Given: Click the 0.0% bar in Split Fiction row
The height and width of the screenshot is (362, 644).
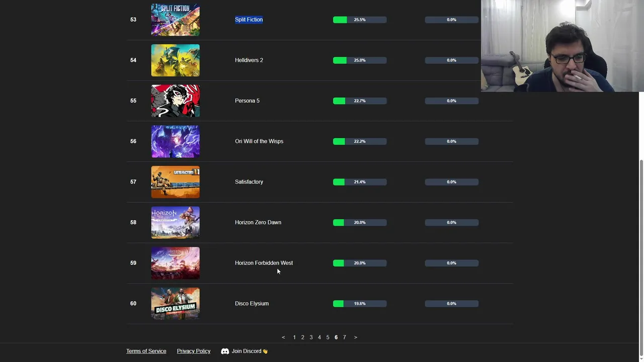Looking at the screenshot, I should pyautogui.click(x=452, y=20).
